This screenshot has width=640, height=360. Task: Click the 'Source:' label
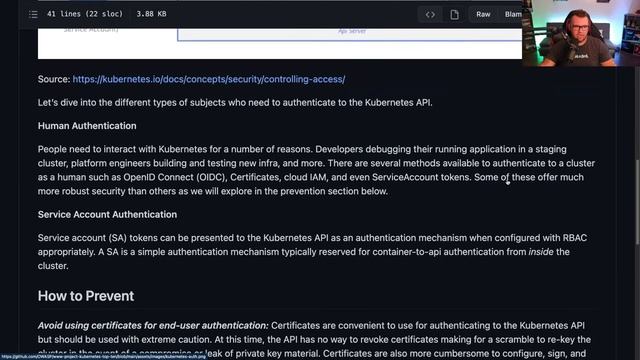54,79
